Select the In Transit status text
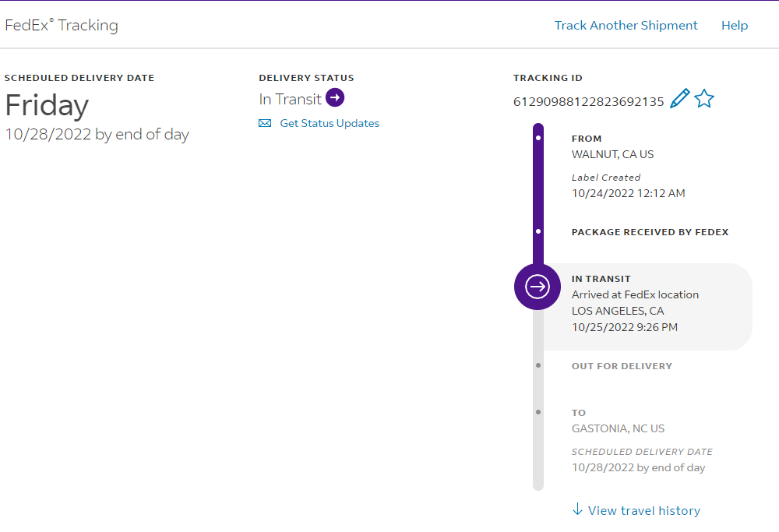This screenshot has width=779, height=532. point(290,99)
